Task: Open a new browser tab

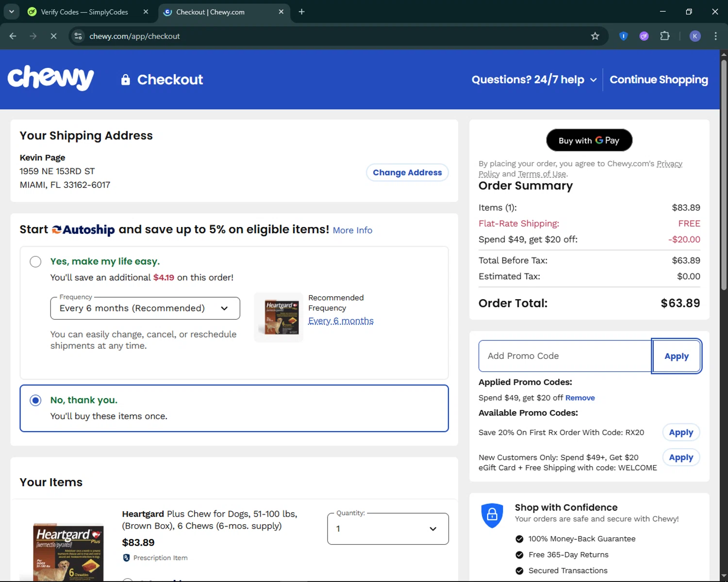Action: pos(301,12)
